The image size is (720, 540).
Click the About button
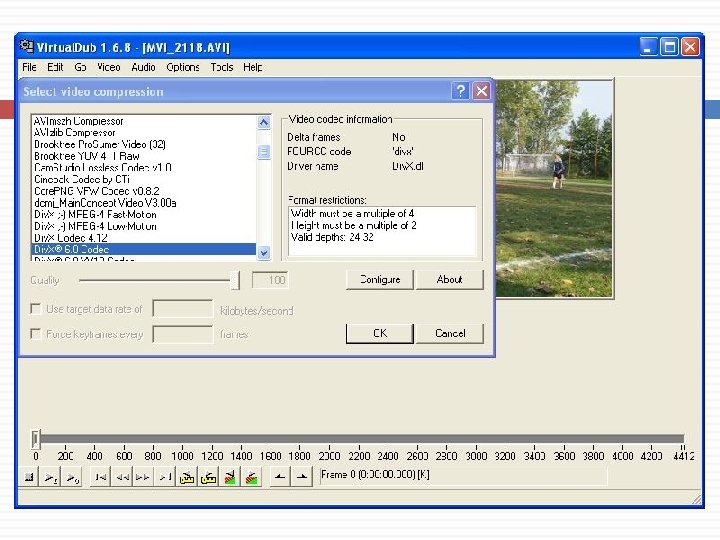[450, 280]
